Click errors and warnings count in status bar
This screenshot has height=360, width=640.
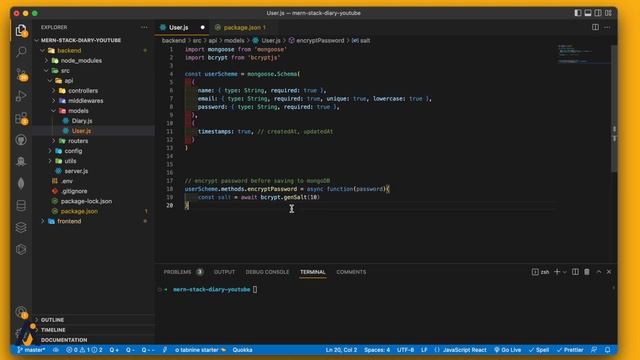84,350
